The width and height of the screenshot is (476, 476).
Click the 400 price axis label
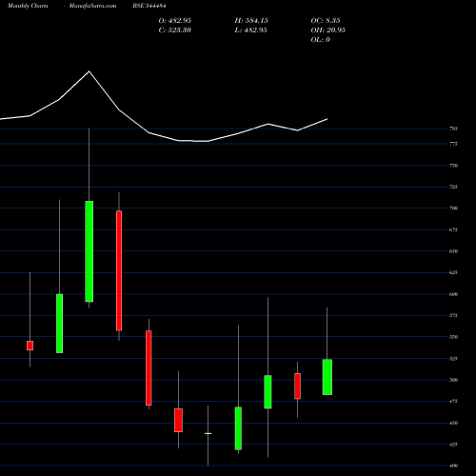[453, 466]
